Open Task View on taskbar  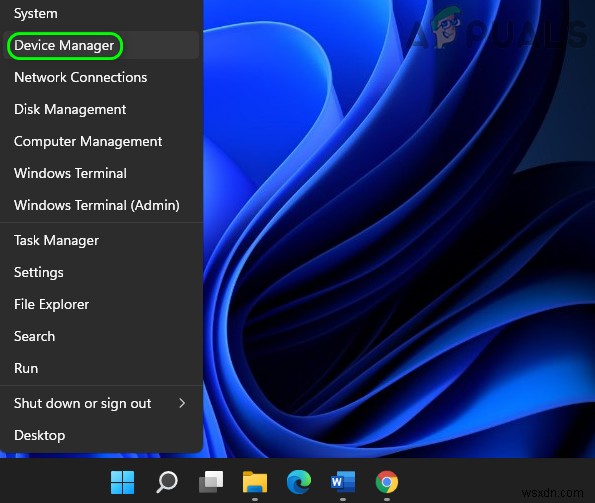pos(211,482)
